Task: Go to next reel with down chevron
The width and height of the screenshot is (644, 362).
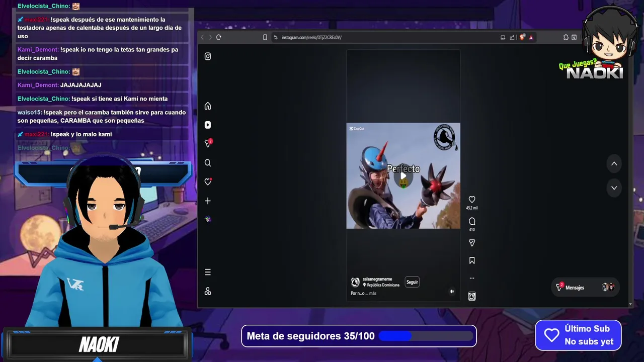Action: coord(614,188)
